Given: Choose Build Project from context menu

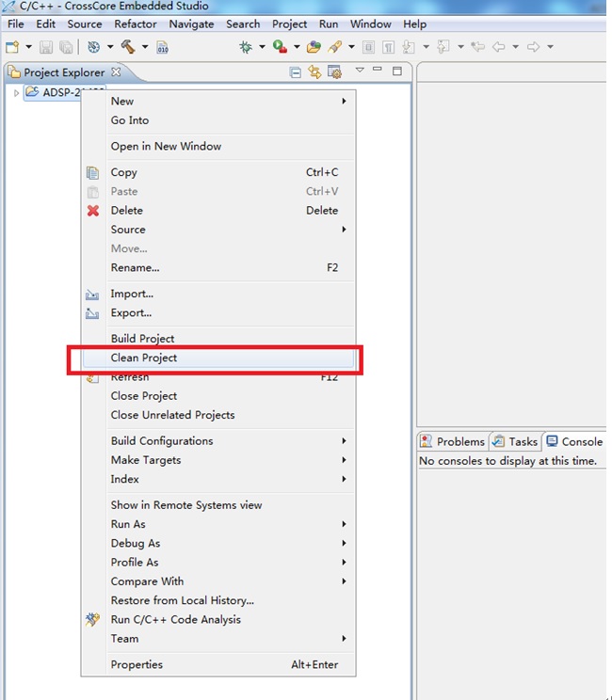Looking at the screenshot, I should click(218, 339).
